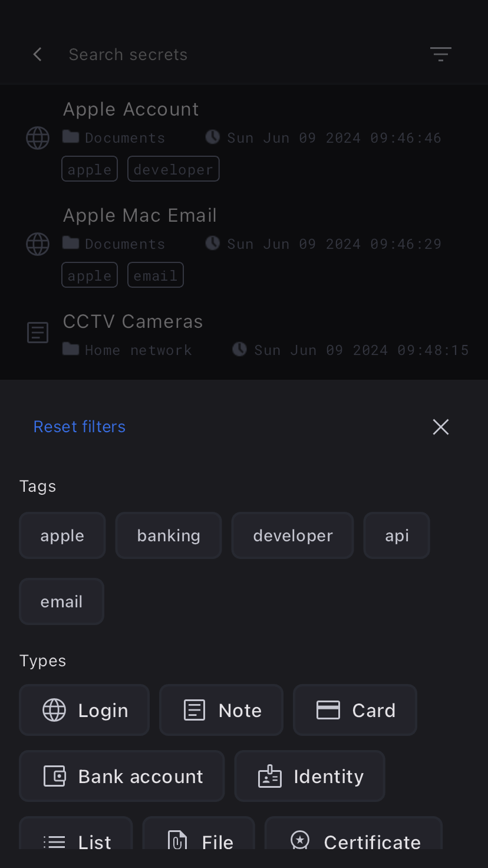Viewport: 488px width, 868px height.
Task: Choose the Bank account type filter
Action: (122, 776)
